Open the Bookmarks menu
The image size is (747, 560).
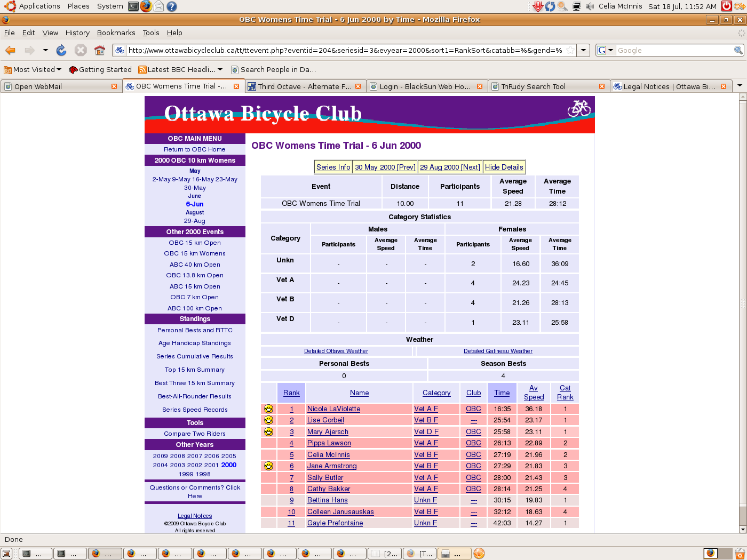[116, 33]
